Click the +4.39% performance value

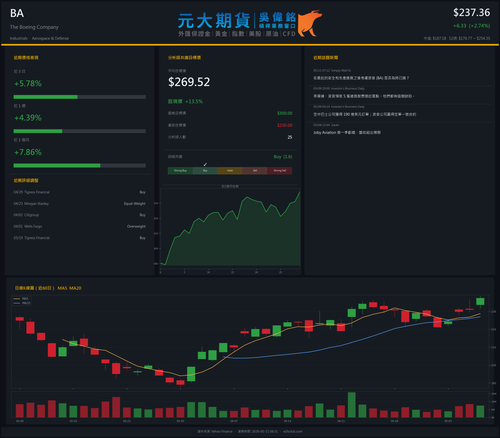[x=28, y=118]
